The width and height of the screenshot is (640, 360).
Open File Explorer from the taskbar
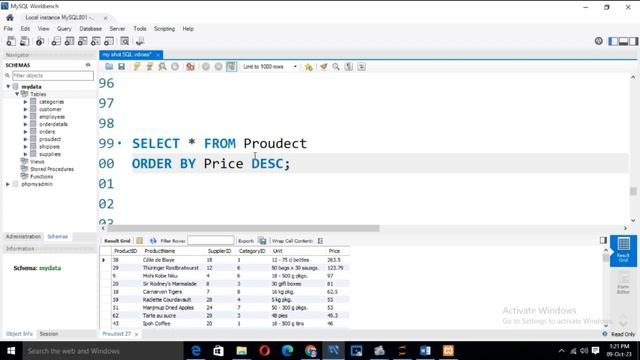(x=242, y=351)
